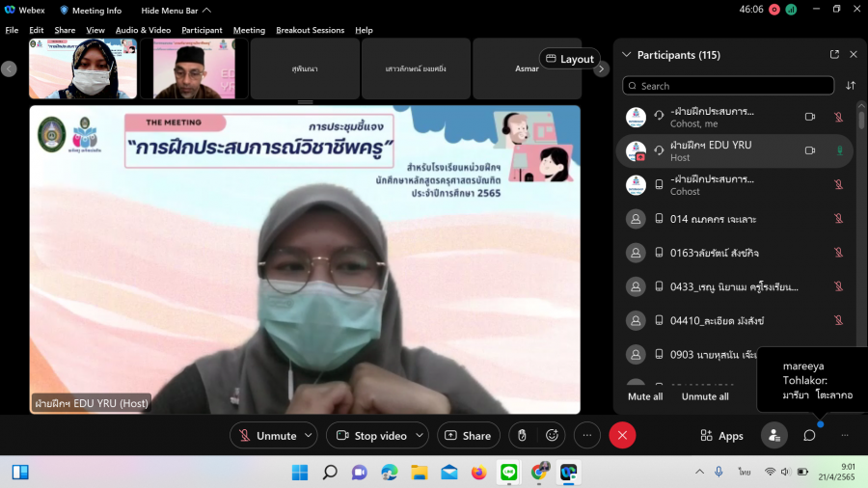Unmute your microphone
The image size is (868, 488).
(x=267, y=436)
